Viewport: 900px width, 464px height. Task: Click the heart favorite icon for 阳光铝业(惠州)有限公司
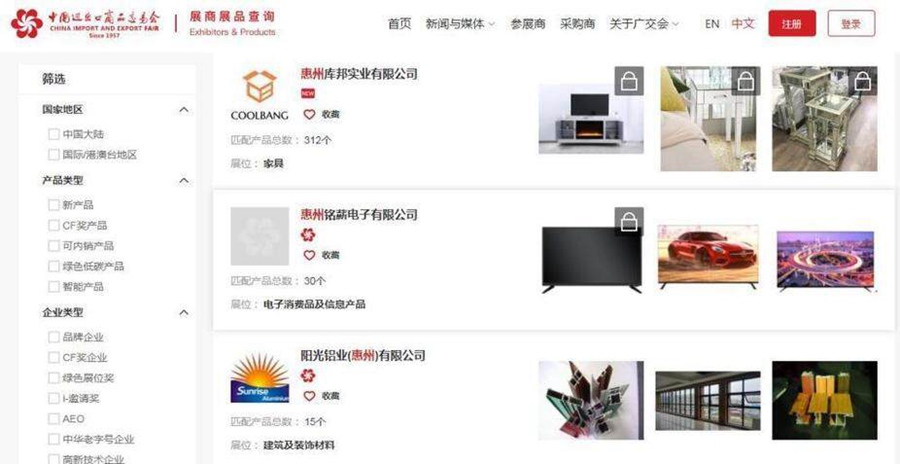click(309, 396)
